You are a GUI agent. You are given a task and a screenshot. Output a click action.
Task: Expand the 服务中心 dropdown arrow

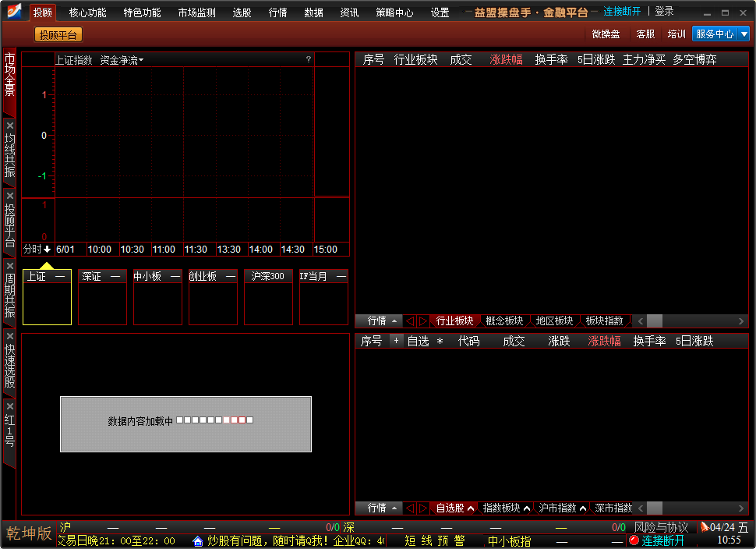tap(744, 34)
